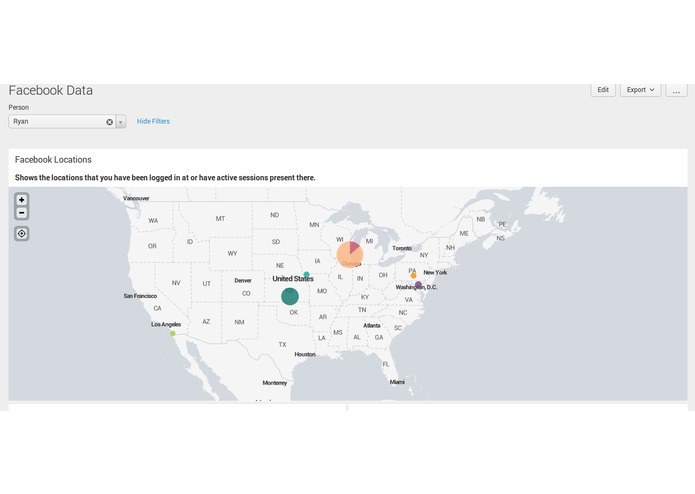Click the FL state label
This screenshot has width=695, height=494.
386,364
